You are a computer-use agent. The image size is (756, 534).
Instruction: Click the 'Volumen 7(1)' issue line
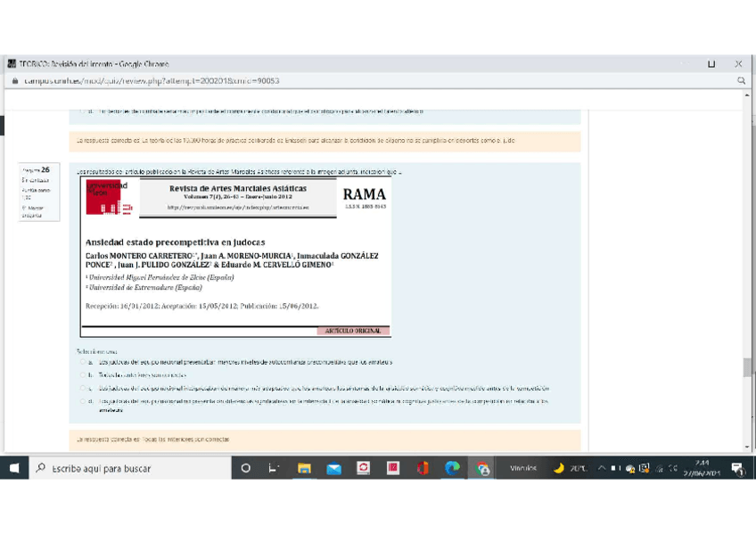point(238,197)
